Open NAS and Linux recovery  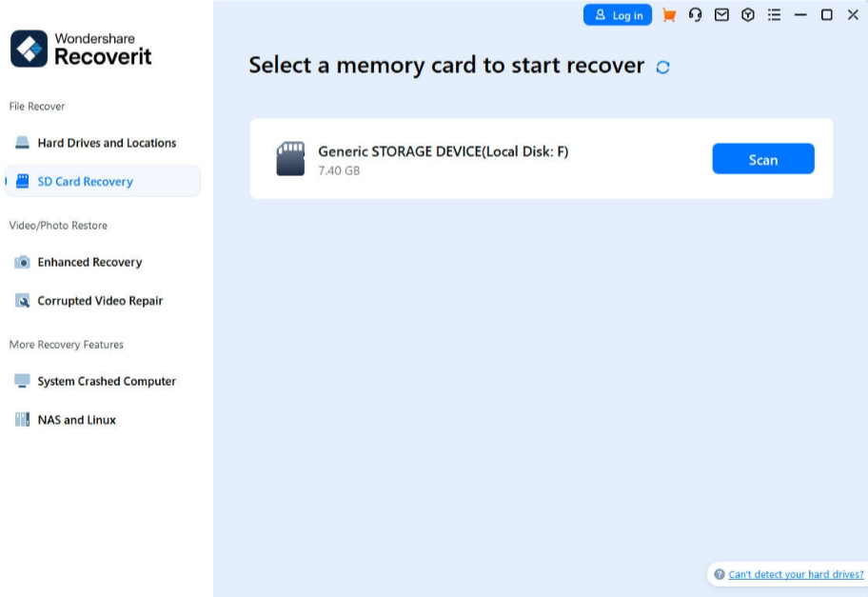point(76,420)
